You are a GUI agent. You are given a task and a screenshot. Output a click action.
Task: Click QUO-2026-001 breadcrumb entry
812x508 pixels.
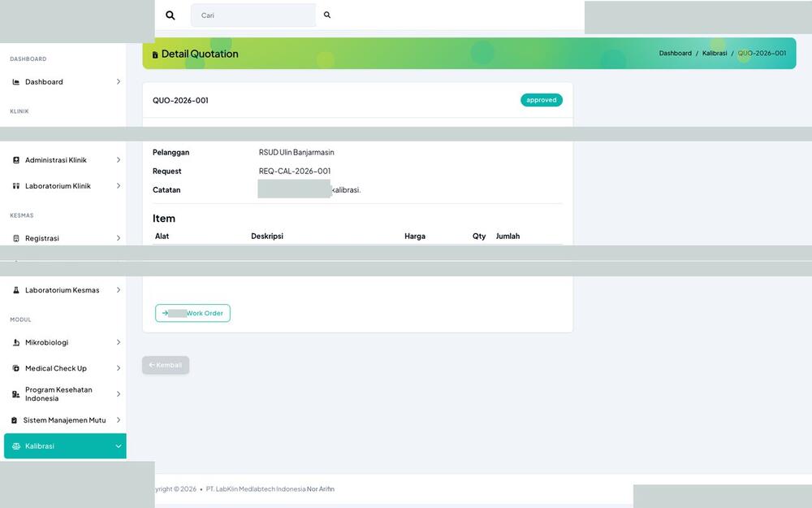click(x=762, y=54)
